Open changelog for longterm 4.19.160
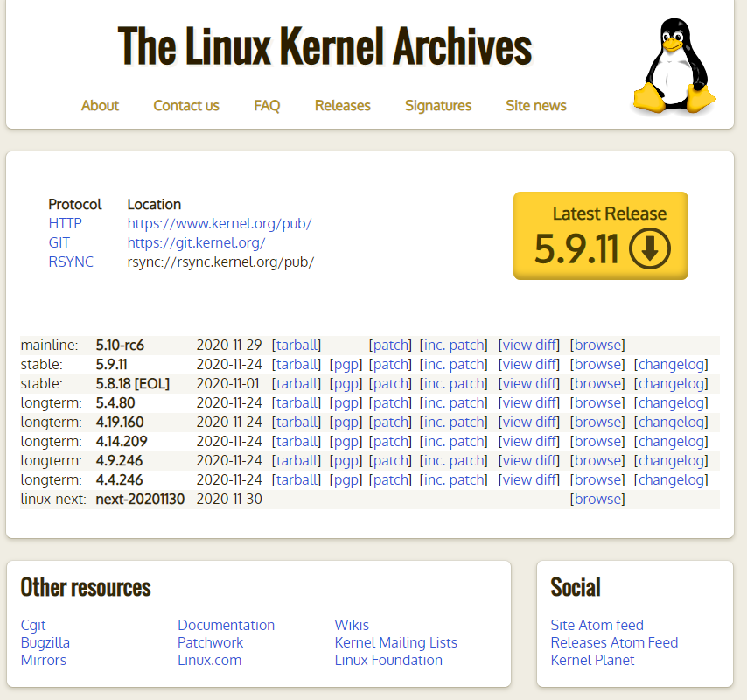The width and height of the screenshot is (747, 700). click(671, 423)
